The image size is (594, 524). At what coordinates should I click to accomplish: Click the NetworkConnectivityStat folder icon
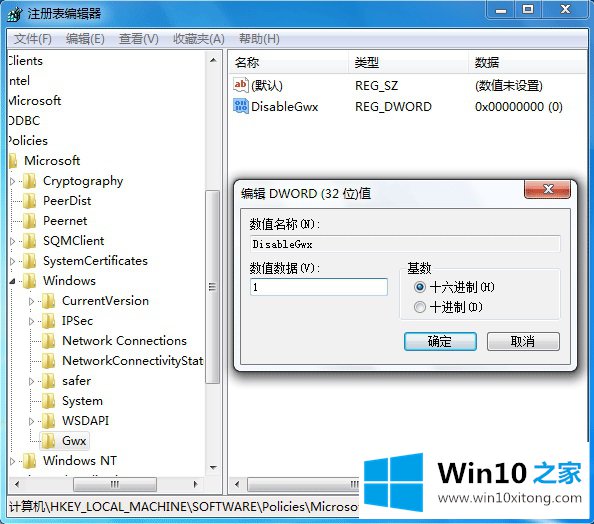(x=48, y=361)
